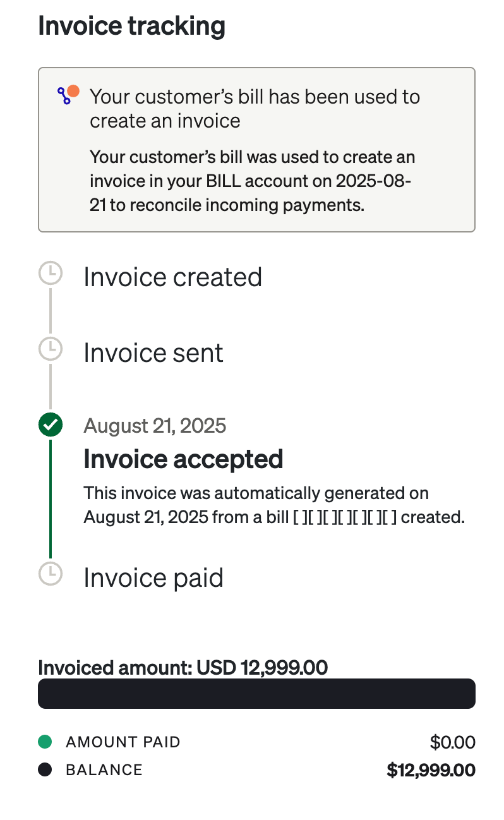Select the $12,999.00 balance value
Screen dimensions: 504x820
point(431,769)
